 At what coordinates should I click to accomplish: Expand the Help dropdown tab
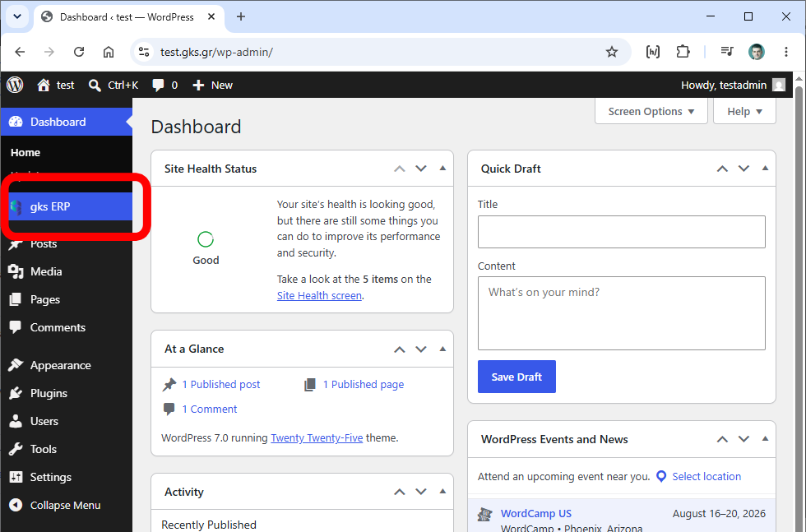tap(744, 112)
